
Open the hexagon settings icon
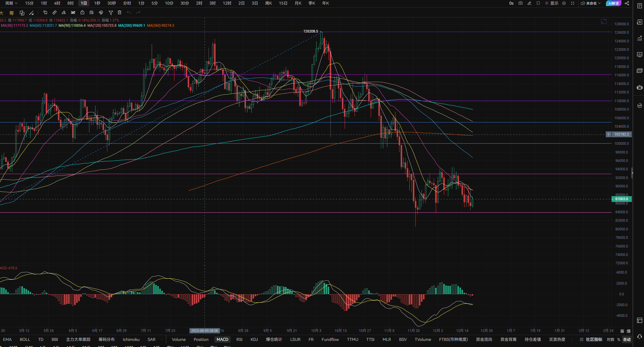pyautogui.click(x=564, y=3)
